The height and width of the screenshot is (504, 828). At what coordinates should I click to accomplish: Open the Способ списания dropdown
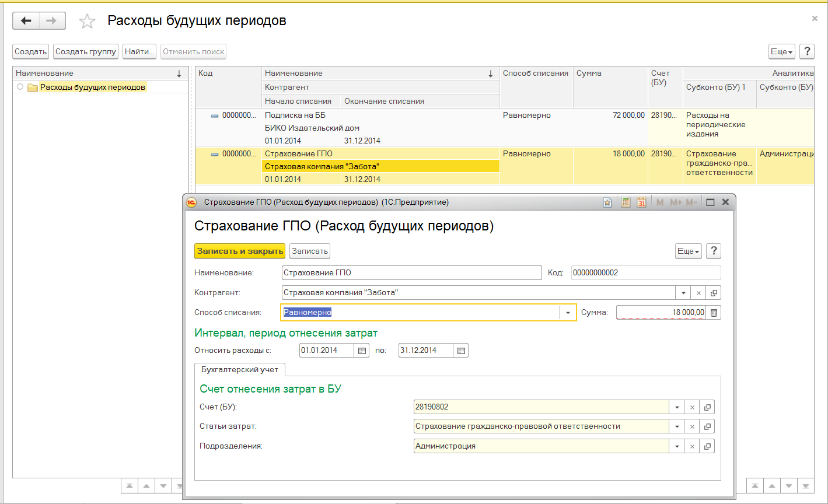(568, 313)
